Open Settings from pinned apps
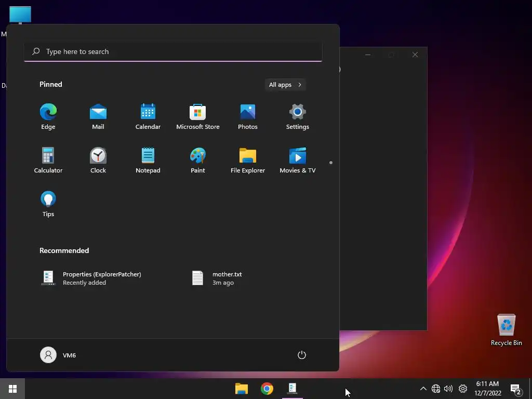532x399 pixels. [298, 117]
